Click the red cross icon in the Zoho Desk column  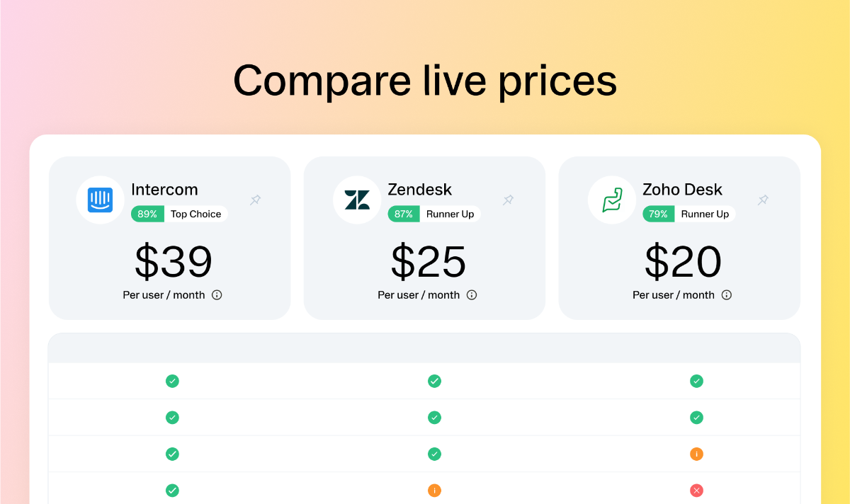coord(696,490)
